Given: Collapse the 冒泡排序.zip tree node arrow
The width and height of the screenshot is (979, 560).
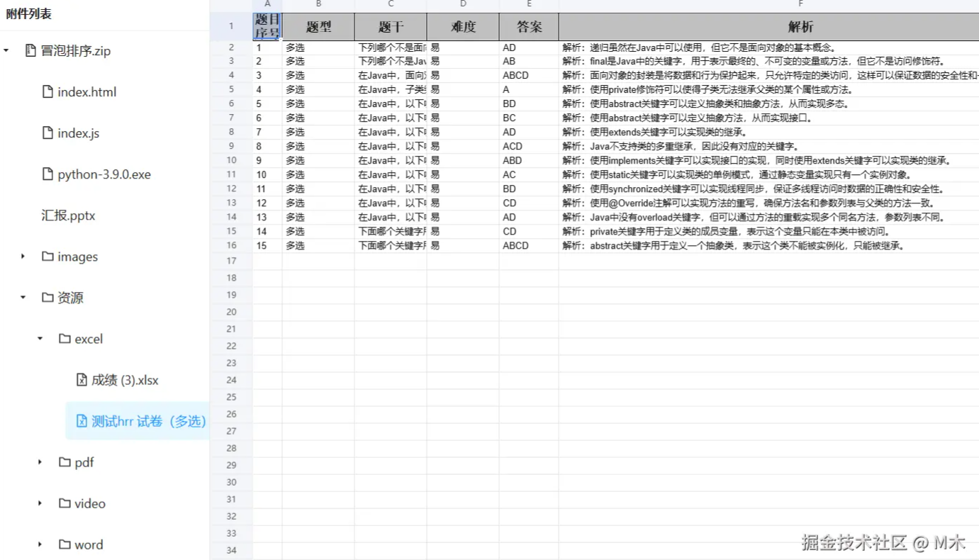Looking at the screenshot, I should [6, 51].
